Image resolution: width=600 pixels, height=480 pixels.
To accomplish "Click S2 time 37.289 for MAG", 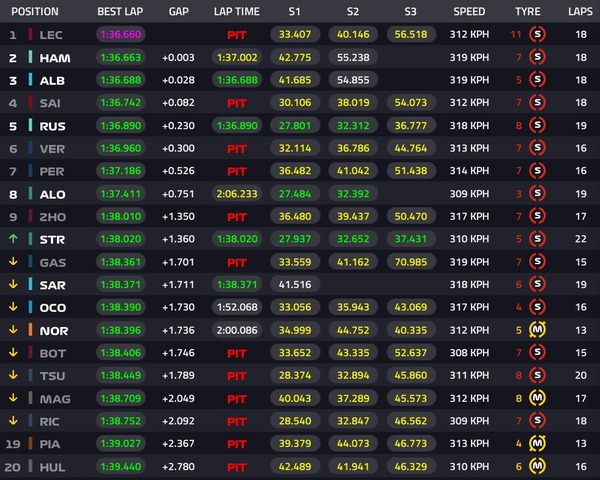I will (x=353, y=398).
